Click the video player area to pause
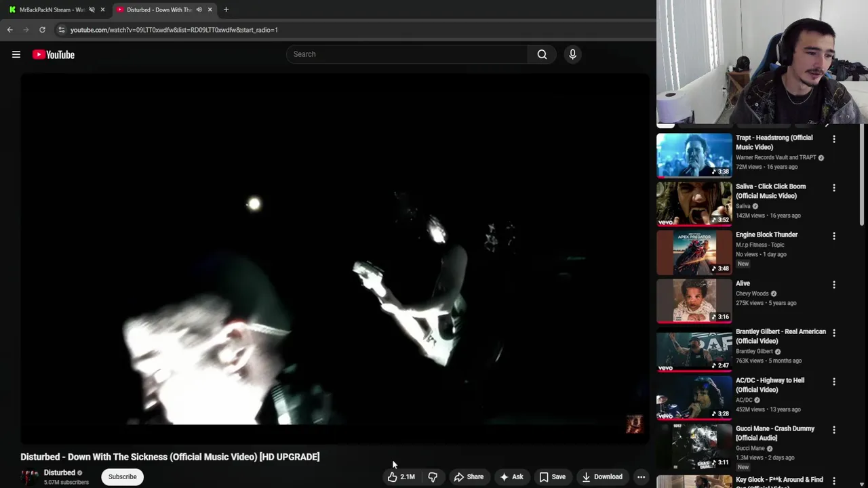The image size is (868, 488). pos(335,258)
